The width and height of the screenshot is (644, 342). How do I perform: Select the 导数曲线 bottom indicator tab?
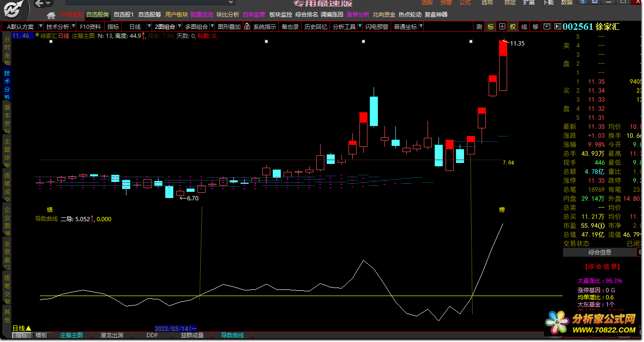tap(233, 335)
